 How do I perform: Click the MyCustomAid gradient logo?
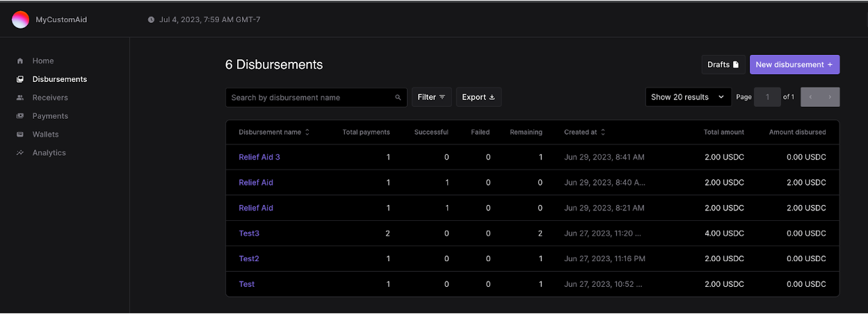(x=21, y=19)
